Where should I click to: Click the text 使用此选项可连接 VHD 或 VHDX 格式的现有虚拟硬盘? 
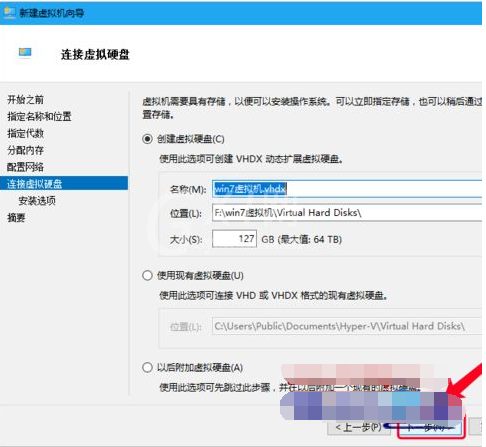coord(273,295)
